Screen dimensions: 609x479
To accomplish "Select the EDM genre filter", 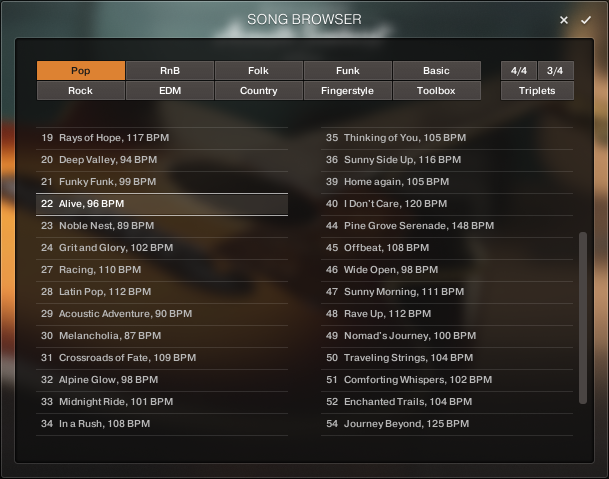I will (x=170, y=91).
